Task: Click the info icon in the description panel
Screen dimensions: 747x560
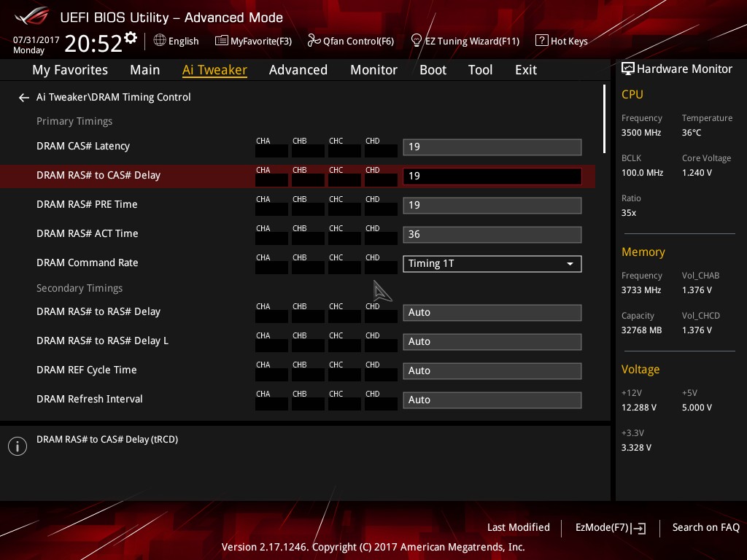Action: [18, 446]
